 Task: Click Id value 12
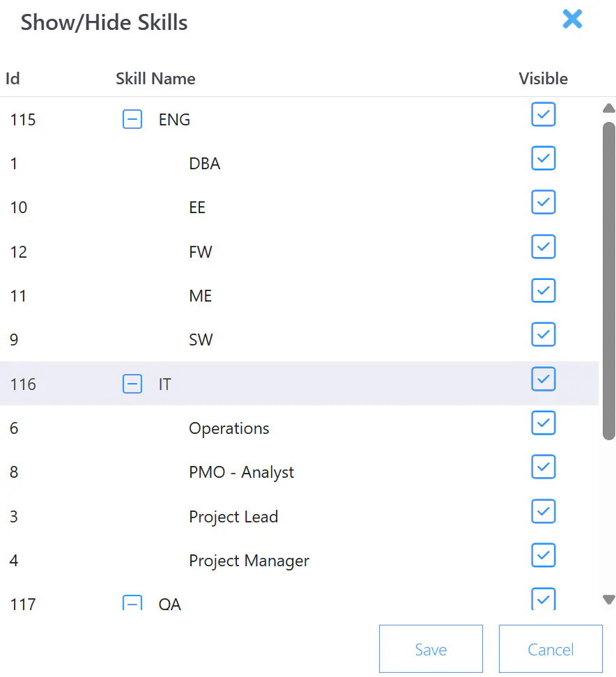click(19, 252)
